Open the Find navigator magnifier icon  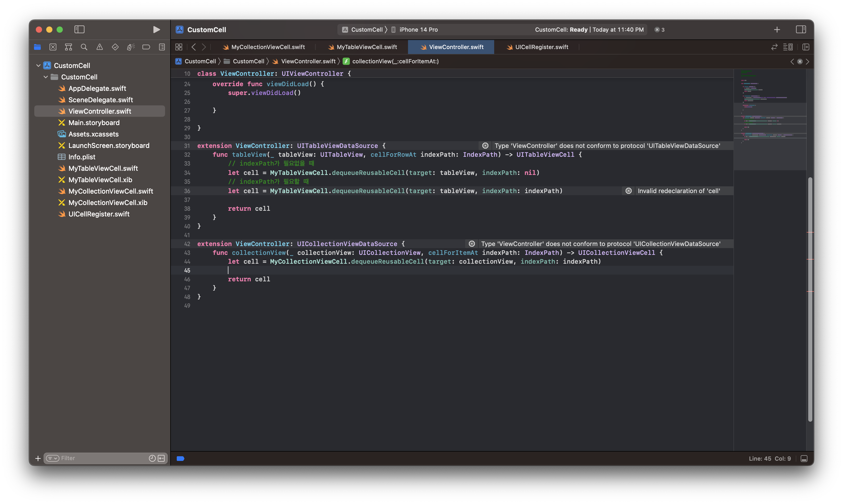coord(84,47)
